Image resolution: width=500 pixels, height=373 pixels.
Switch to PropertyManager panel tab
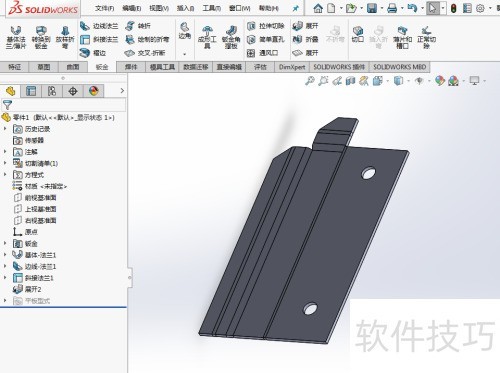pyautogui.click(x=31, y=91)
